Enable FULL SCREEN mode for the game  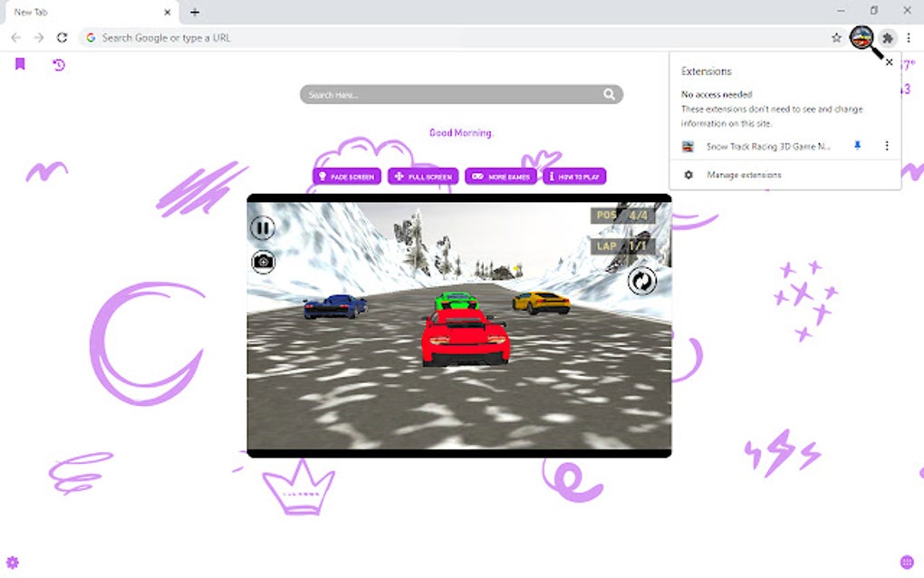pos(422,176)
